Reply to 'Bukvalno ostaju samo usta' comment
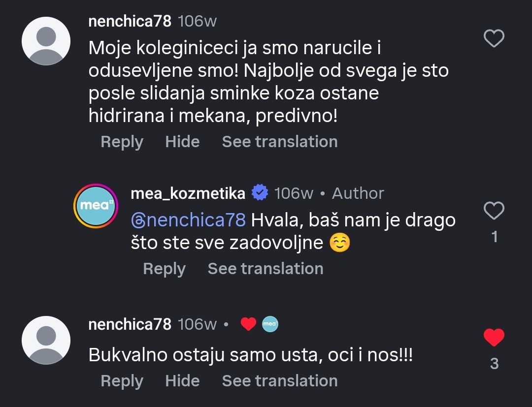Image resolution: width=532 pixels, height=407 pixels. coord(122,381)
